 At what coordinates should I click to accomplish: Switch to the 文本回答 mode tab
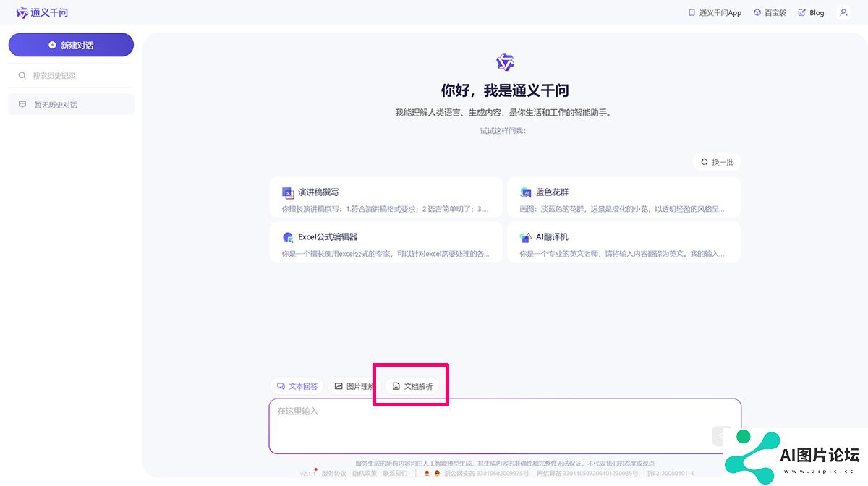(x=297, y=386)
